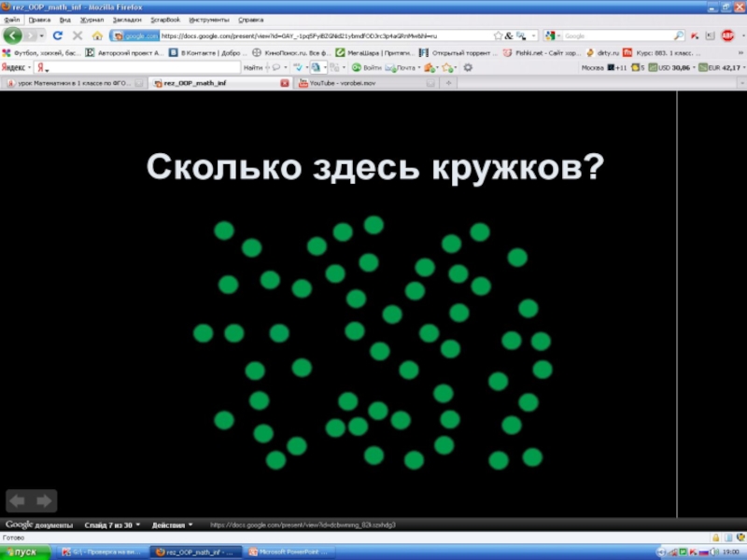Click the Yandex spell check checkmark icon
This screenshot has width=747, height=560.
[x=299, y=67]
